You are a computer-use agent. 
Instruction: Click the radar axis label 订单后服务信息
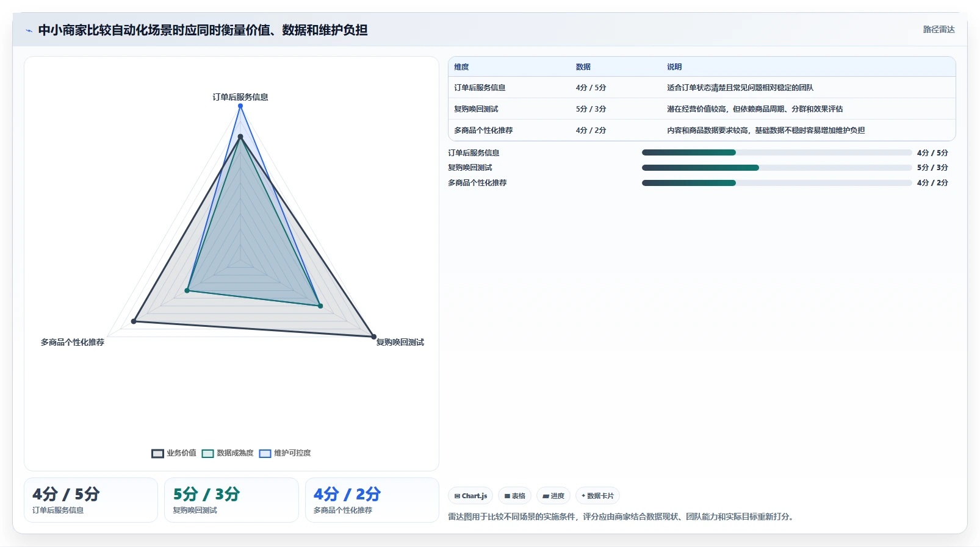pyautogui.click(x=240, y=97)
